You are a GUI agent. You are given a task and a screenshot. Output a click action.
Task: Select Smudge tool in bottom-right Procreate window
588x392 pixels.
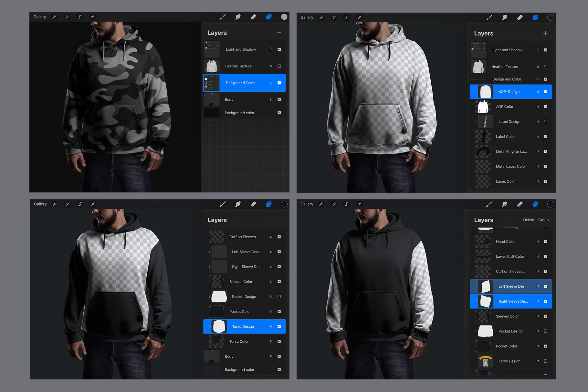tap(505, 204)
